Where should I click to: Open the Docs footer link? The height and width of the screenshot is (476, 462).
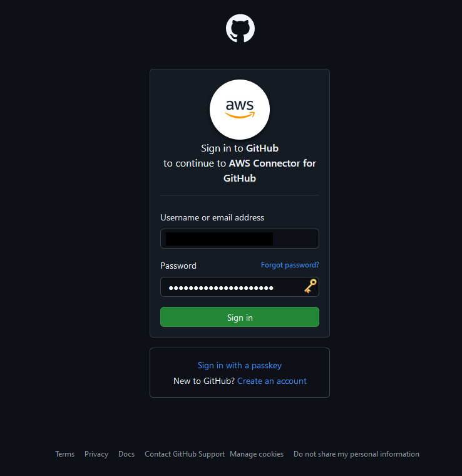click(x=126, y=454)
